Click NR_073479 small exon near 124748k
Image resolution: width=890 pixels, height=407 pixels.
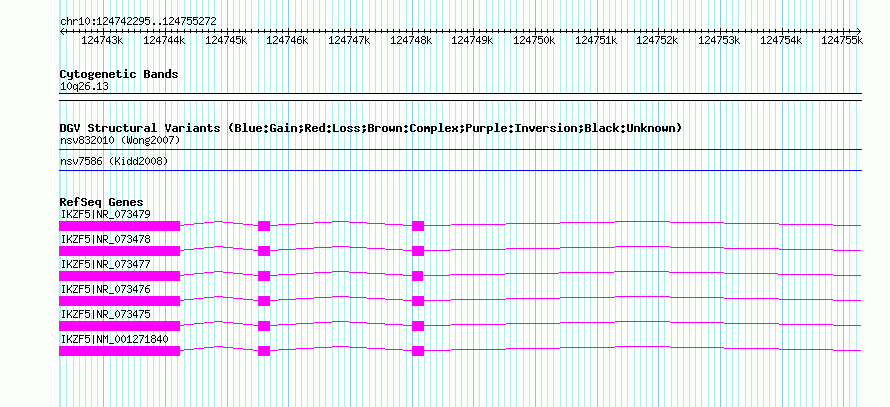pos(418,226)
